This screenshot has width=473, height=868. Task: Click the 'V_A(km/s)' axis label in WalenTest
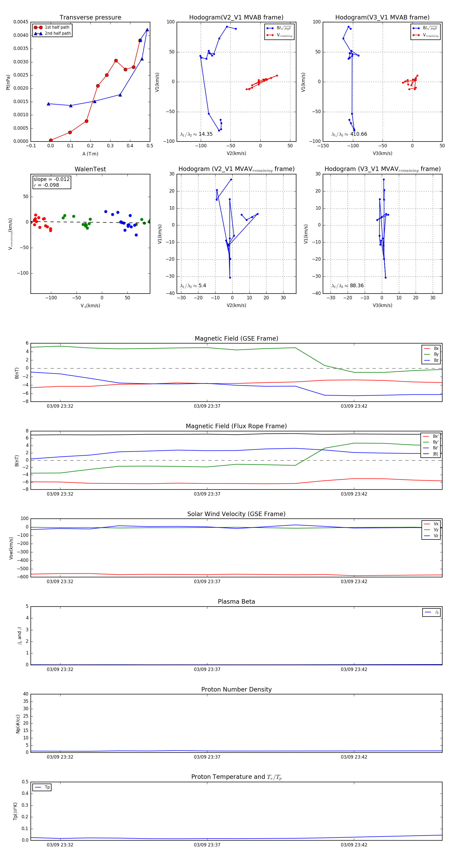pyautogui.click(x=90, y=306)
